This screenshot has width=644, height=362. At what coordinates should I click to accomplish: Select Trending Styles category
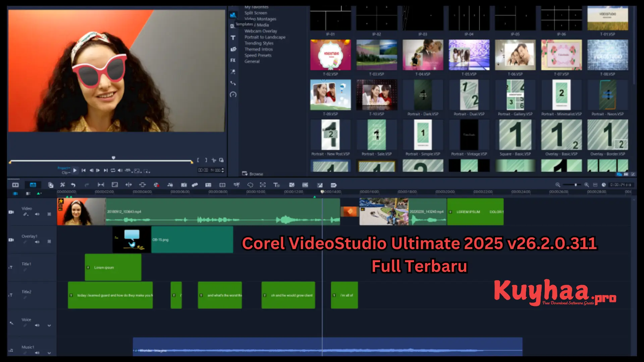tap(259, 43)
